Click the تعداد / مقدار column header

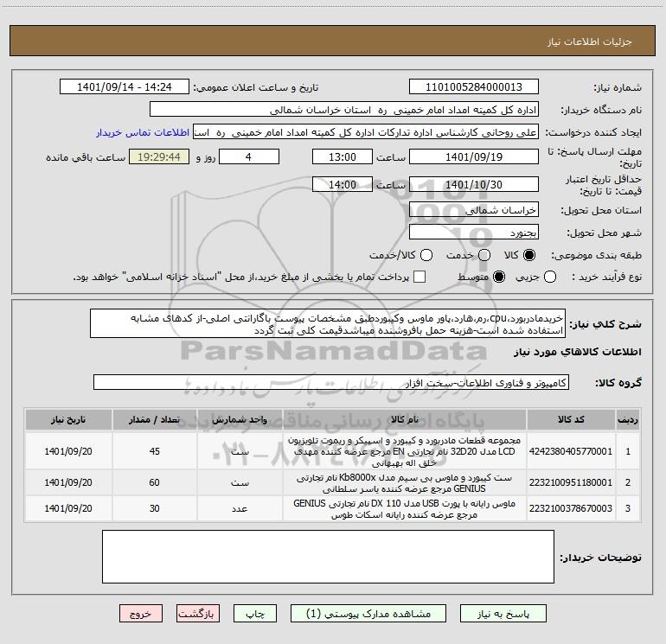pos(155,419)
